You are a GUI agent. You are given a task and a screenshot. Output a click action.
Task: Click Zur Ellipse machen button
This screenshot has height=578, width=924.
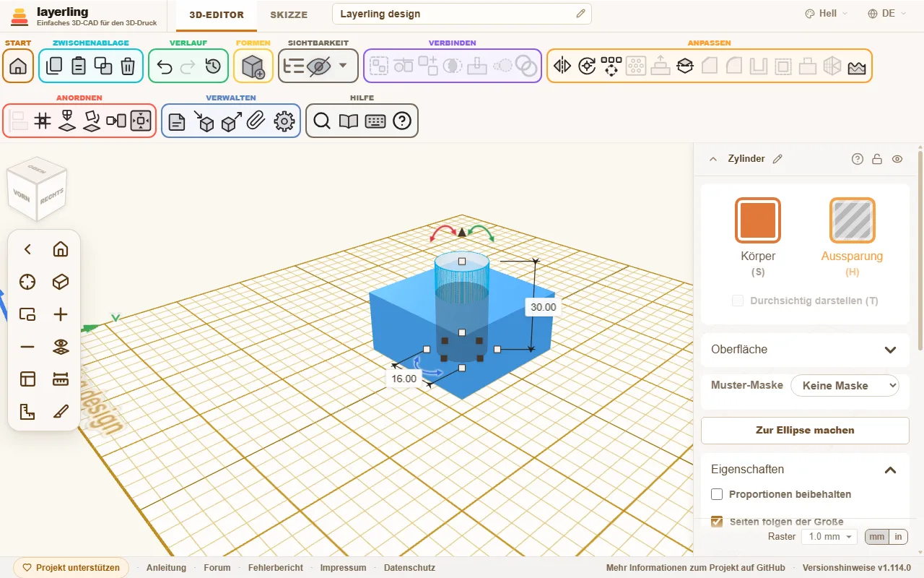(805, 430)
